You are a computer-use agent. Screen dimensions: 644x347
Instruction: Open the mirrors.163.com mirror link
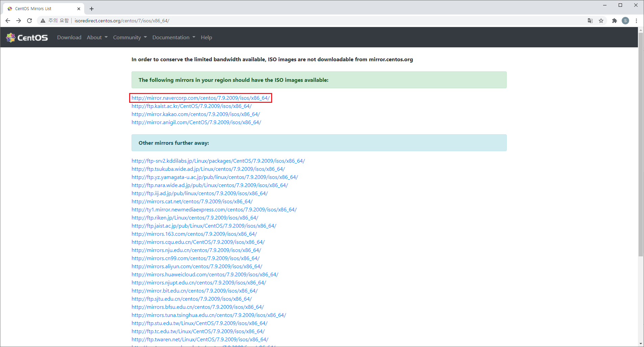coord(194,234)
